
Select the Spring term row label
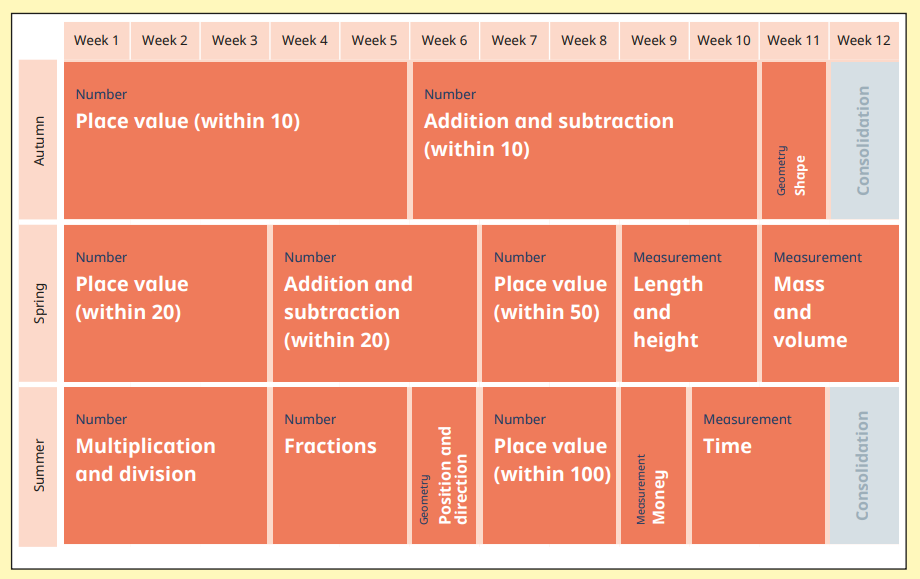click(40, 303)
